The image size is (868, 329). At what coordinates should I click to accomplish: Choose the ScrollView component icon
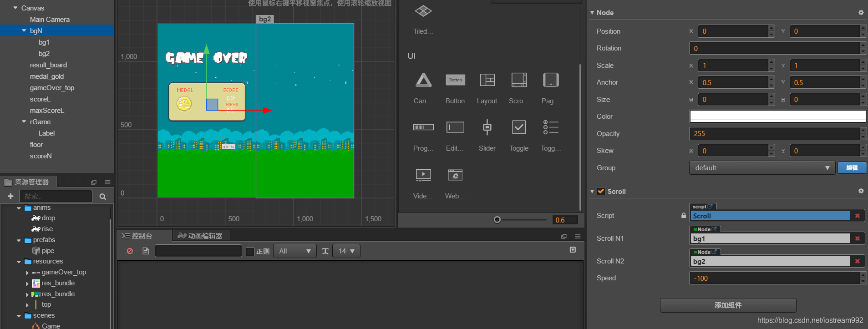click(519, 80)
